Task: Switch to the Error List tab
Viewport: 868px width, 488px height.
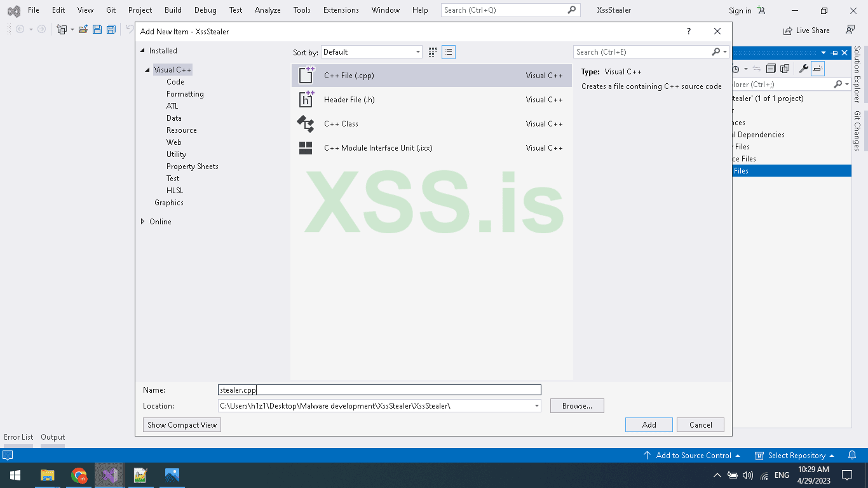Action: click(x=18, y=437)
